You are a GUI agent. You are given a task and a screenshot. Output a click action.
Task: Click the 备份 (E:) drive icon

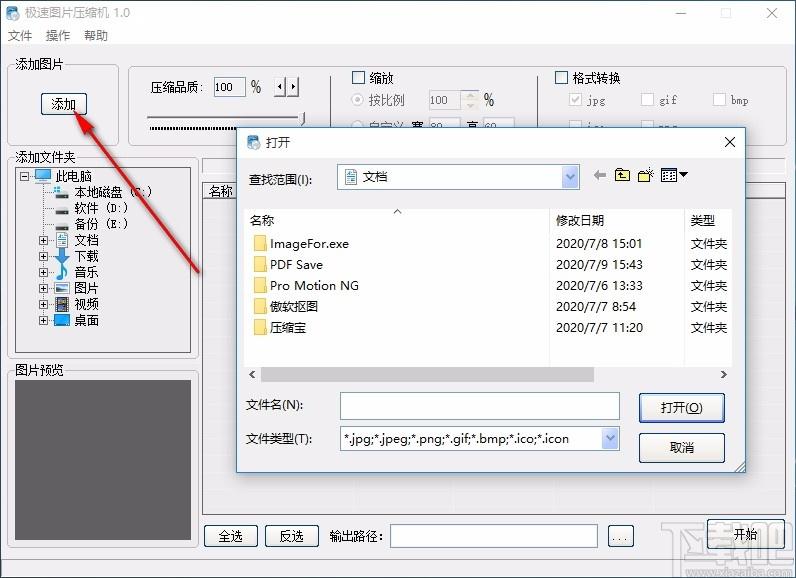coord(62,225)
